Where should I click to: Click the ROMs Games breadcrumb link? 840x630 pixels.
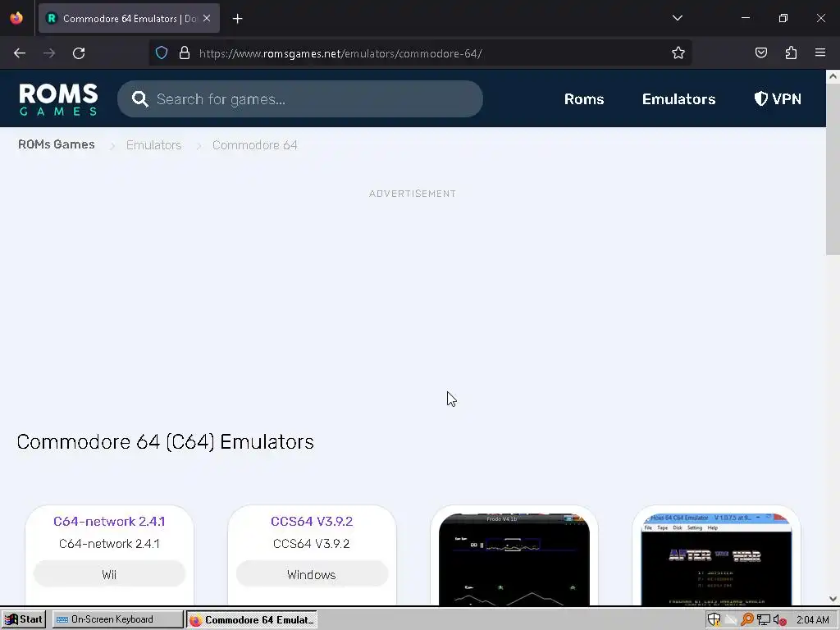(x=57, y=144)
